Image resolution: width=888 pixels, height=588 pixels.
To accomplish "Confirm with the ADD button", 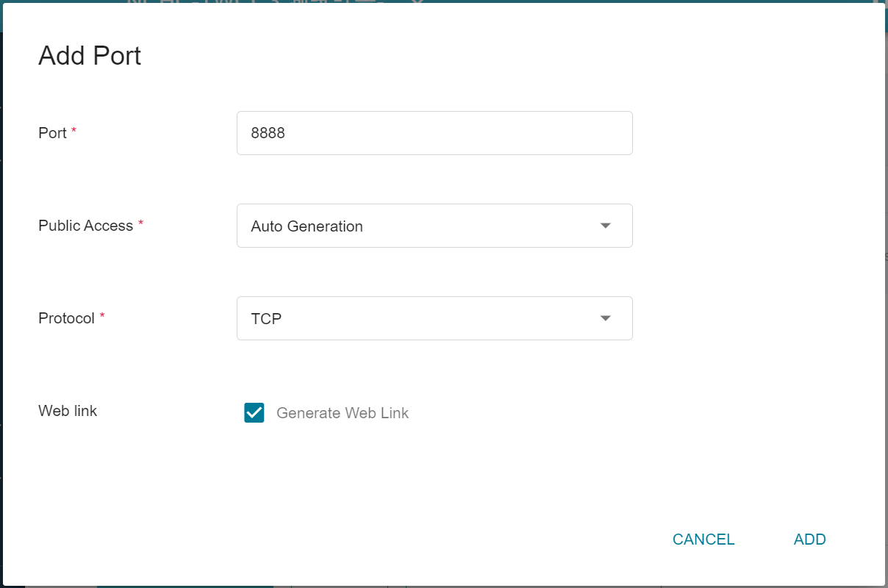I will point(810,539).
